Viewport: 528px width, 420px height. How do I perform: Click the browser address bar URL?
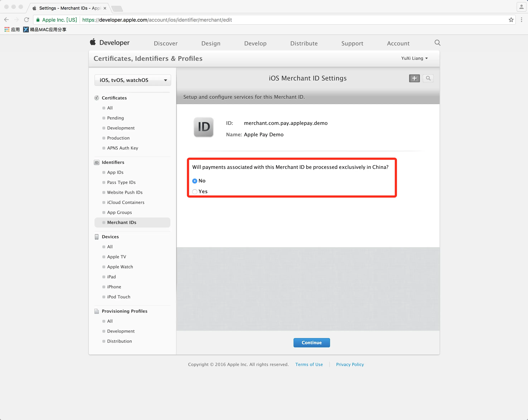[x=157, y=20]
